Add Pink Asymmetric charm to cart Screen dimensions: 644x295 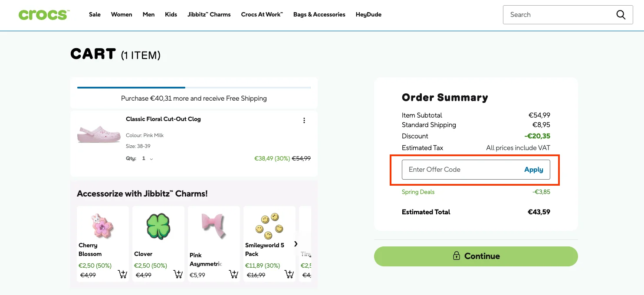(233, 274)
